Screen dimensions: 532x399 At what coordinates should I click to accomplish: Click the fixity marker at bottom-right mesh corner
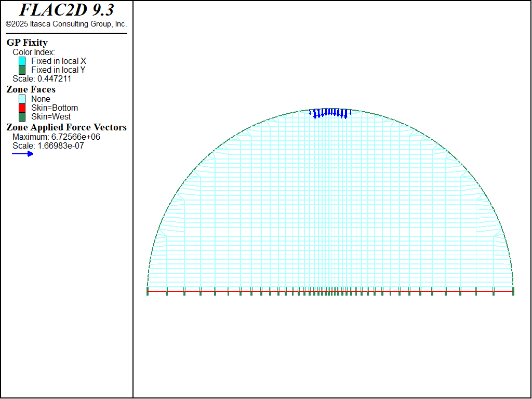513,291
